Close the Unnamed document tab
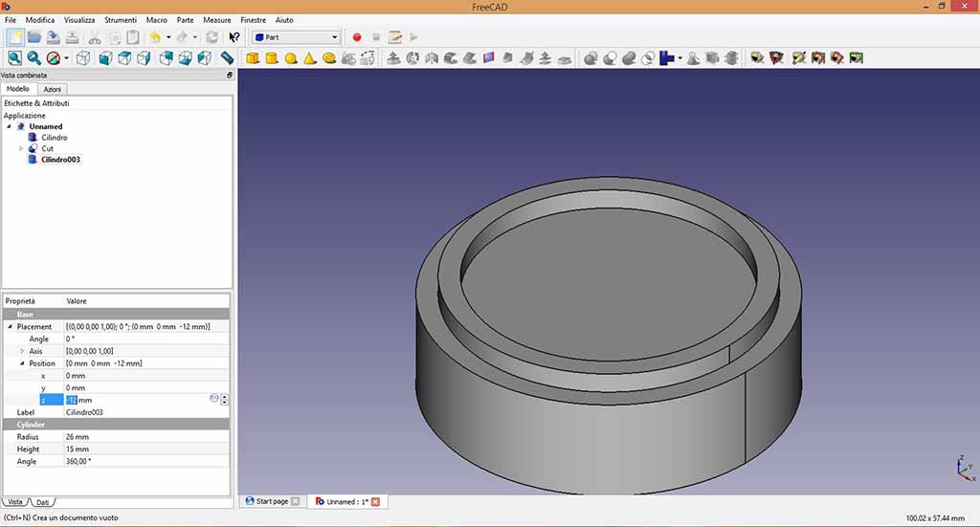 pos(375,502)
